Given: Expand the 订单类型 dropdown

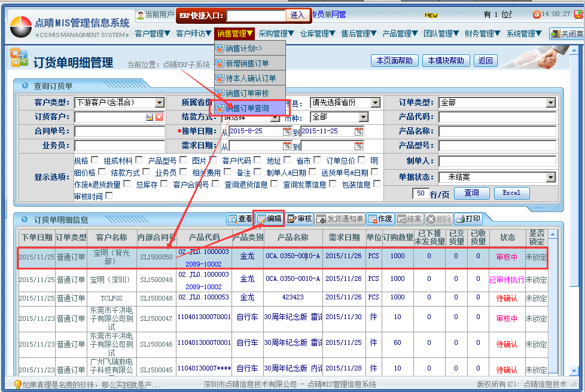Looking at the screenshot, I should [550, 103].
